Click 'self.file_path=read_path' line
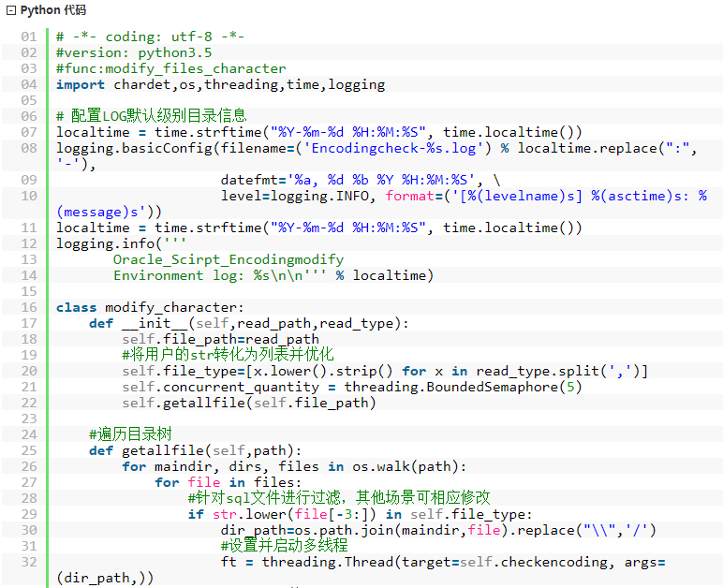This screenshot has width=723, height=588. pos(220,339)
